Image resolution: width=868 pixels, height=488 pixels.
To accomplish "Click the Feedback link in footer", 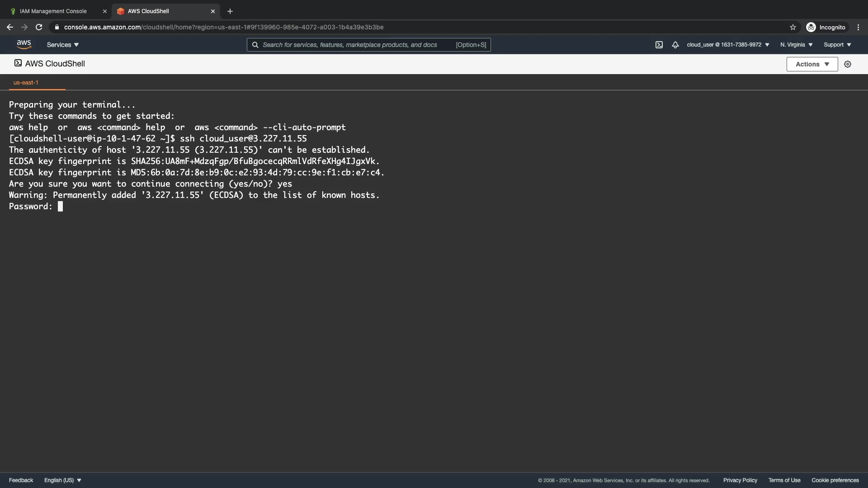I will click(21, 480).
